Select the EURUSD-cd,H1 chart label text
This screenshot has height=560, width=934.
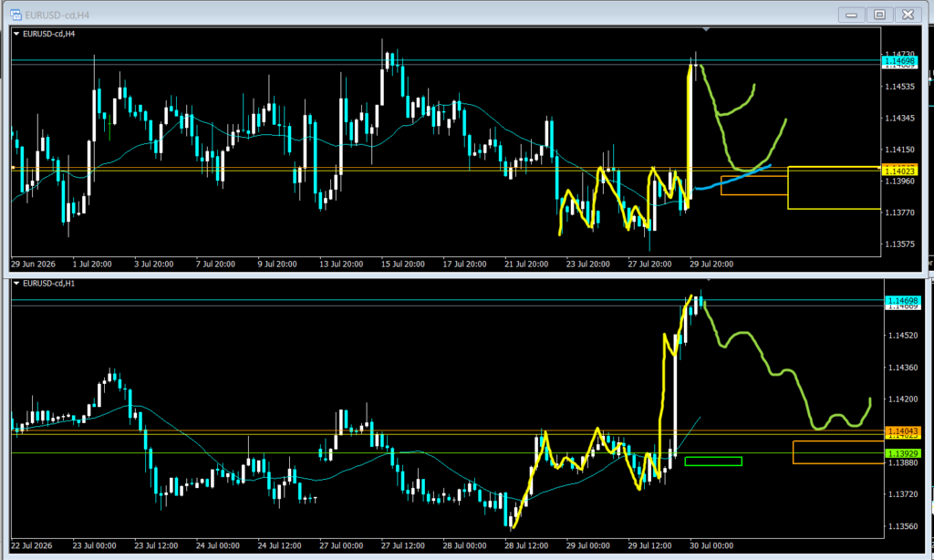(49, 284)
